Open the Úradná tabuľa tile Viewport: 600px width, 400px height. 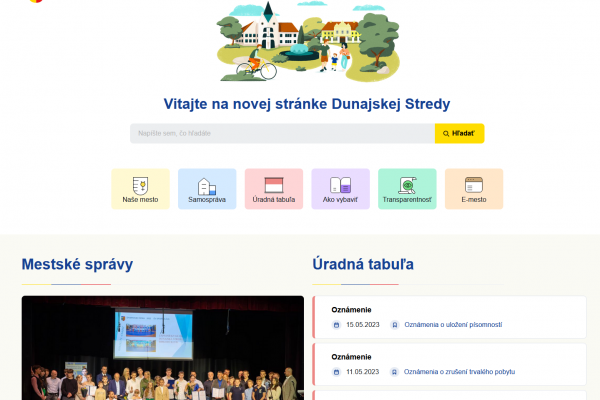(274, 189)
